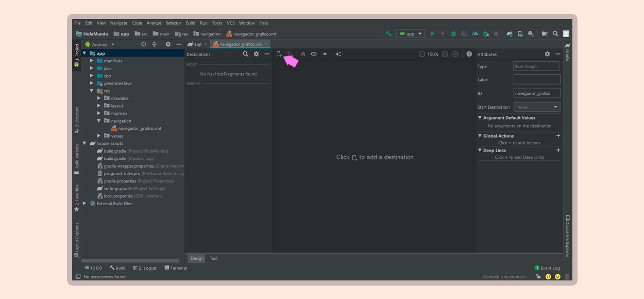Open the File menu
Screen dimensions: 644x299
tap(77, 23)
